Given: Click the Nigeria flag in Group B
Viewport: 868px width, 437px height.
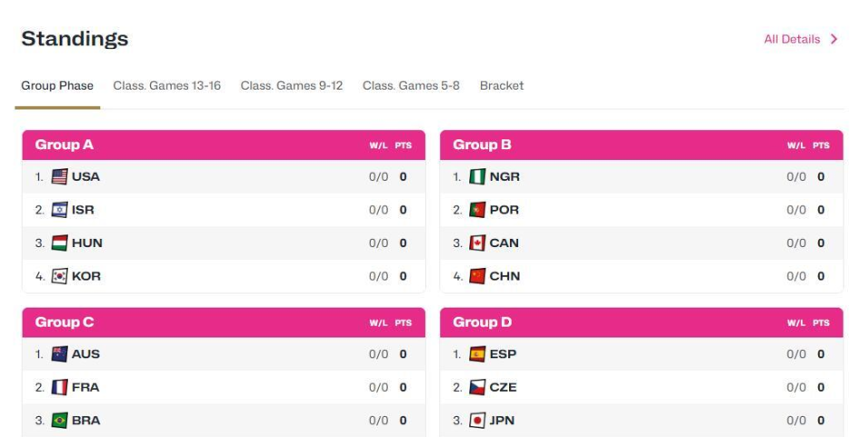Looking at the screenshot, I should pyautogui.click(x=477, y=176).
